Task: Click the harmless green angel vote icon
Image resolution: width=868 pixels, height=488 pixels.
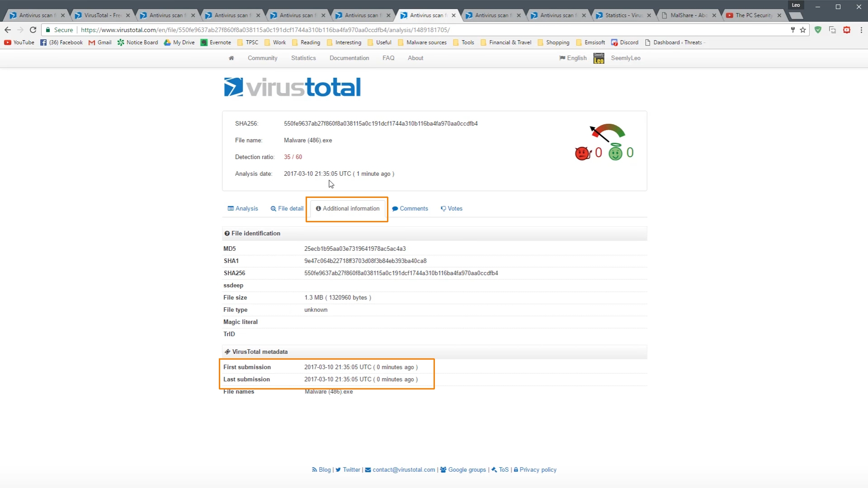Action: click(615, 153)
